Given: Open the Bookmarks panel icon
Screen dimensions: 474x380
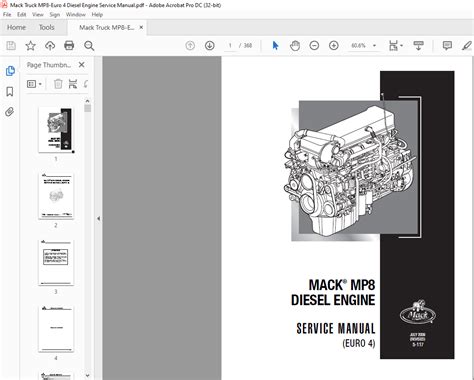Looking at the screenshot, I should click(10, 92).
